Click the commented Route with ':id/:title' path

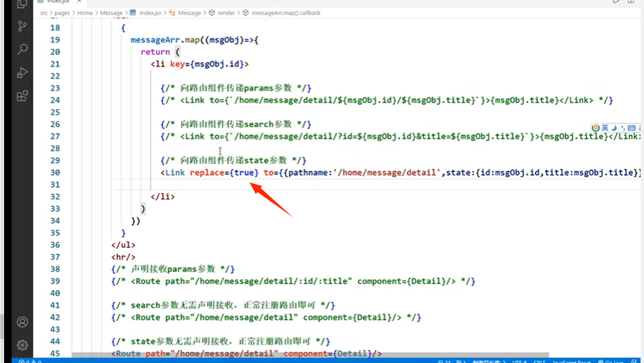(294, 281)
